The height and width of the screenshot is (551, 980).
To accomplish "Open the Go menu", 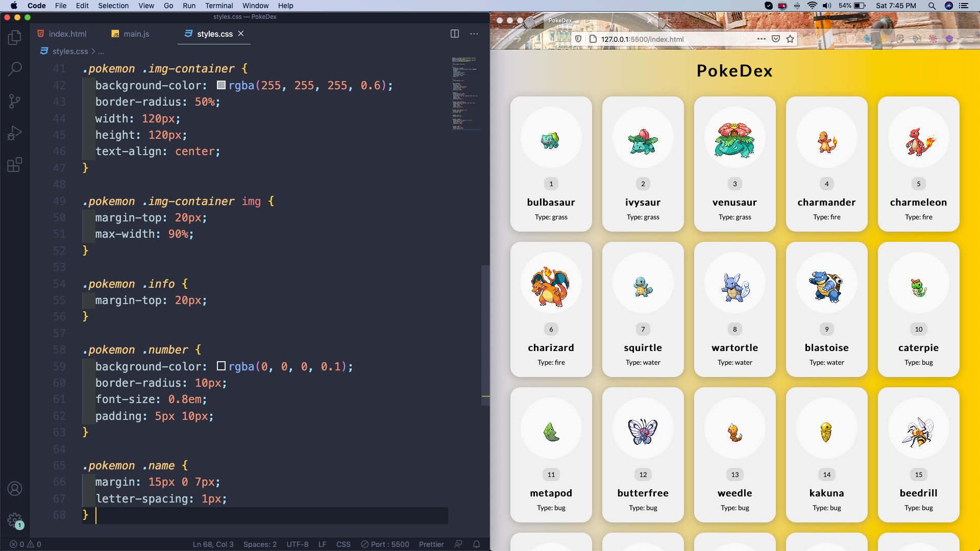I will point(168,6).
